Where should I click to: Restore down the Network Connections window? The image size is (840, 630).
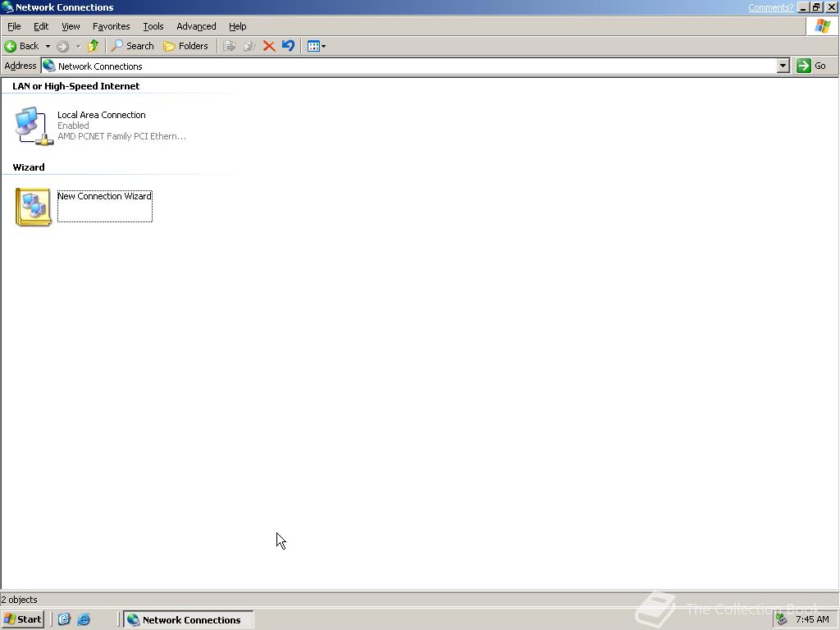(816, 7)
